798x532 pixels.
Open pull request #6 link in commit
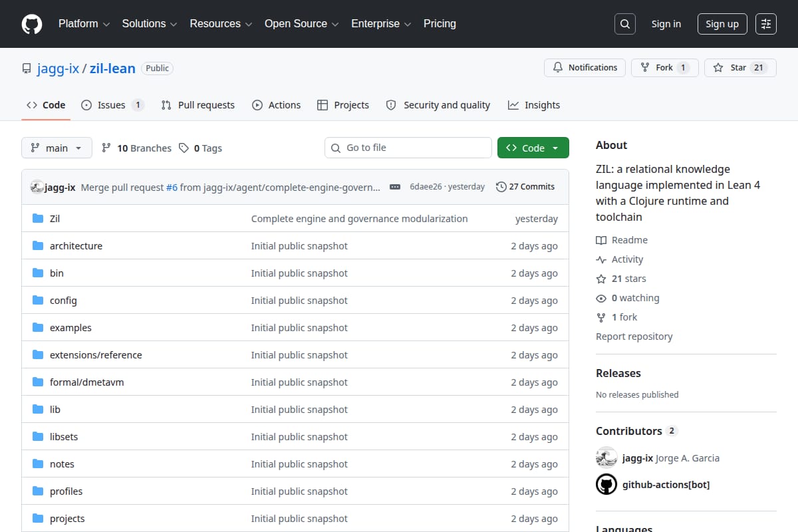pos(172,188)
